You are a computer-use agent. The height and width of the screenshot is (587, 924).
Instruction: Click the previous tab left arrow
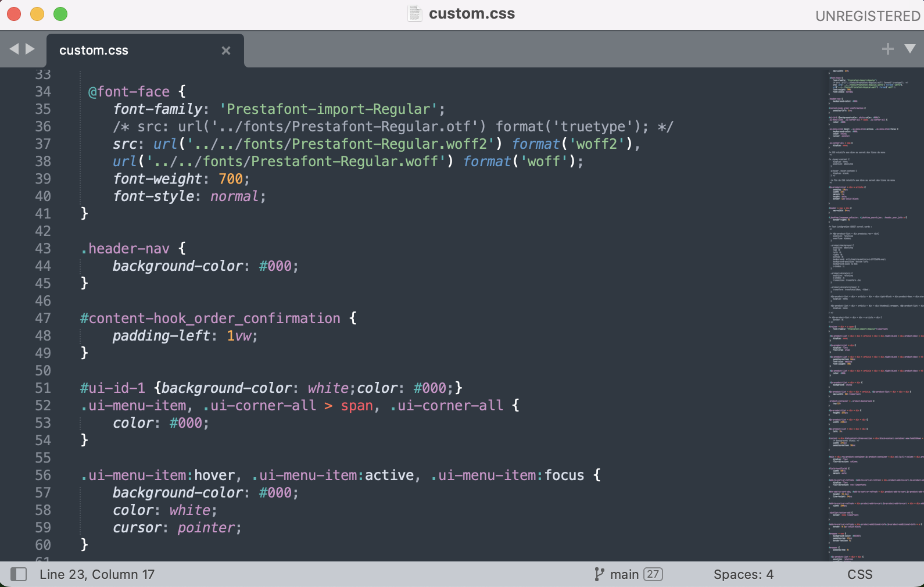(14, 49)
